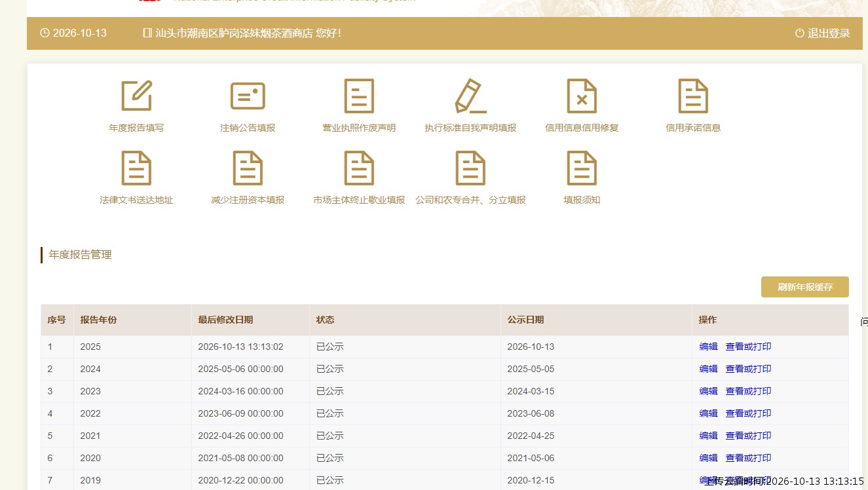Viewport: 868px width, 490px height.
Task: Click 查看或打印 for the 2025 report
Action: (748, 347)
